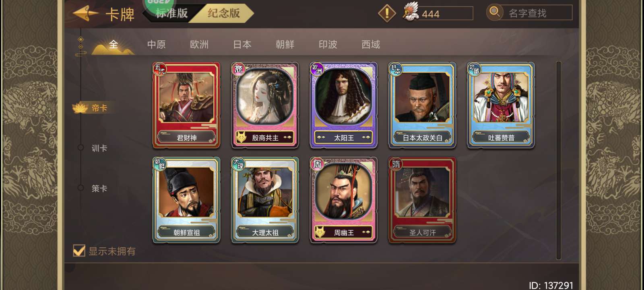Click the magnifying glass search icon
644x290 pixels.
pos(495,12)
